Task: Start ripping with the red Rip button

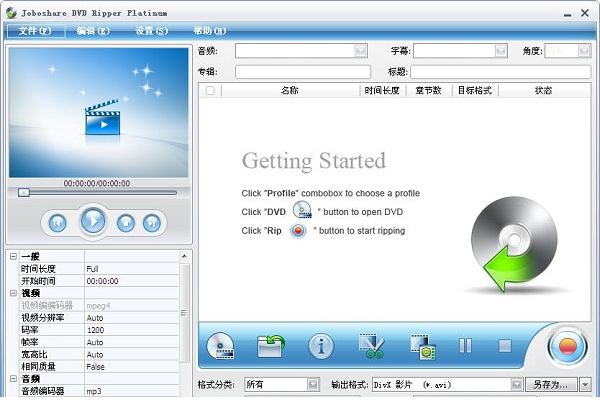Action: (567, 347)
